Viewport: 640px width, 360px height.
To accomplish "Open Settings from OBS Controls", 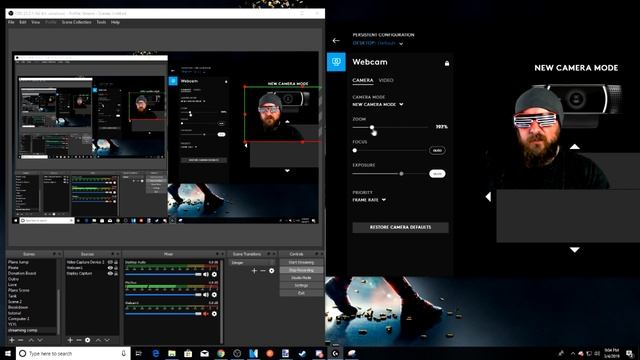I will coord(301,285).
